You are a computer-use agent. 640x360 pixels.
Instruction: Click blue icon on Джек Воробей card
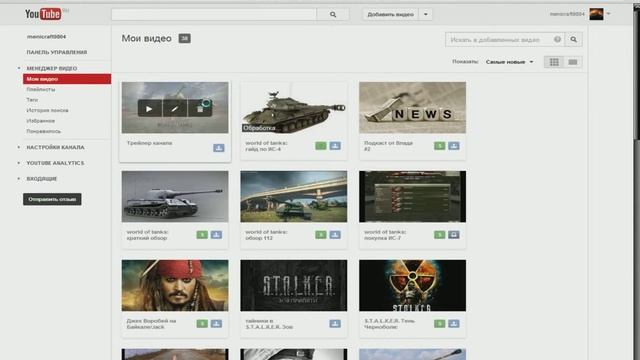[x=216, y=324]
